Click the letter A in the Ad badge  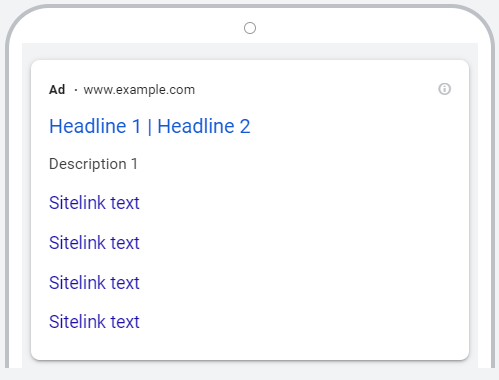point(53,90)
